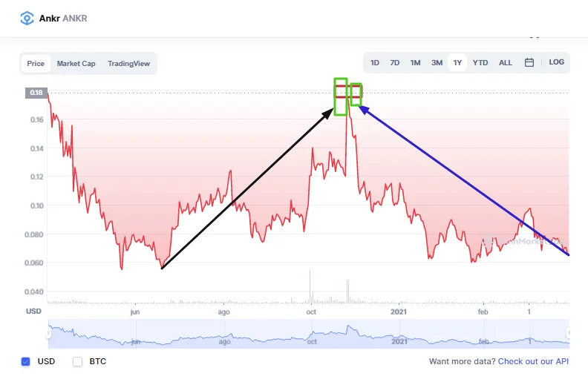Click the feb label on the time axis

tap(483, 312)
